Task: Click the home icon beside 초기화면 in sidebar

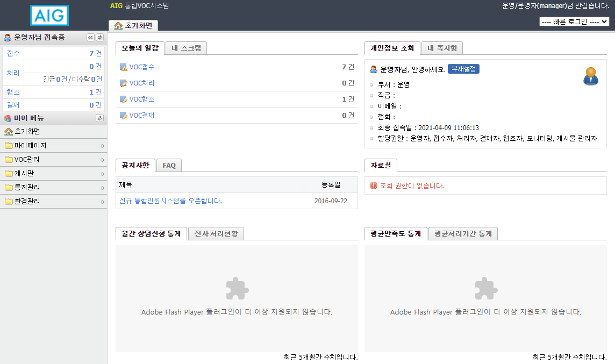Action: 9,132
